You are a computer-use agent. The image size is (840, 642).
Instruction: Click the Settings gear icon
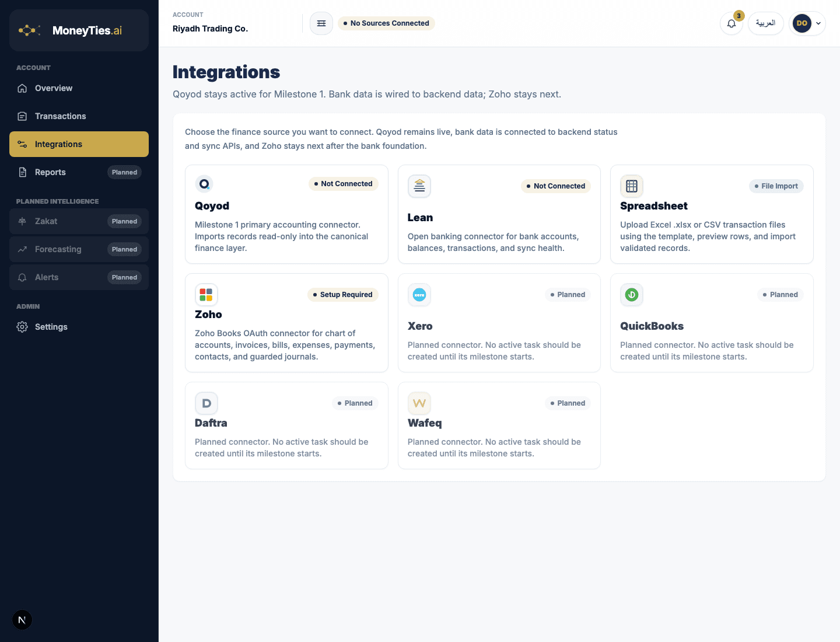click(x=22, y=327)
